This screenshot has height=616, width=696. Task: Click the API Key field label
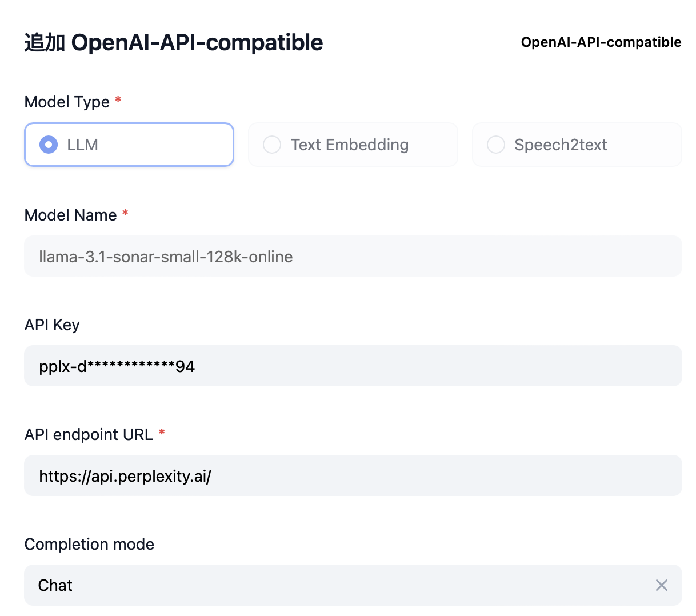coord(52,325)
